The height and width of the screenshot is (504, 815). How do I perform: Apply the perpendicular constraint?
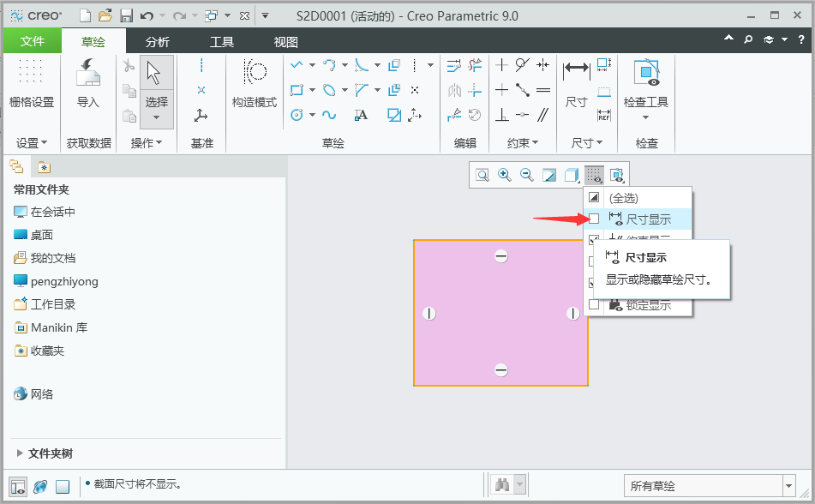point(501,115)
